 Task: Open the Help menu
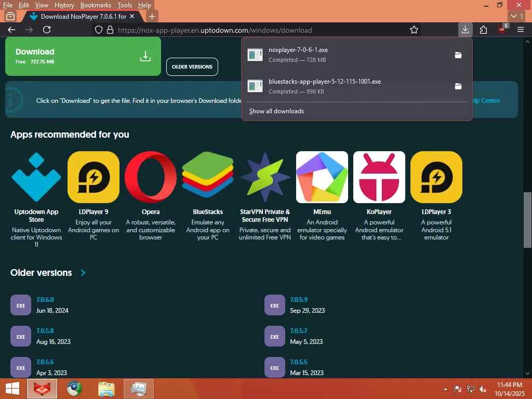pos(144,5)
